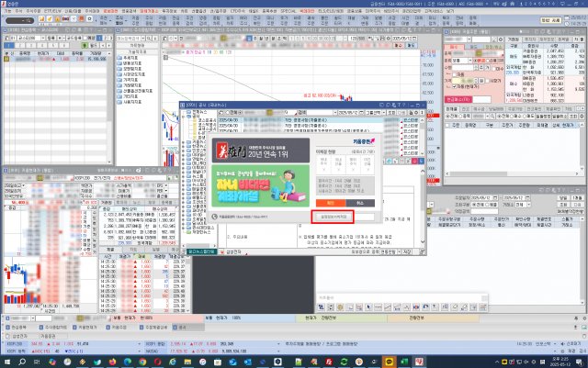This screenshot has width=588, height=368.
Task: Open the news search keyword dropdown
Action: 334,113
